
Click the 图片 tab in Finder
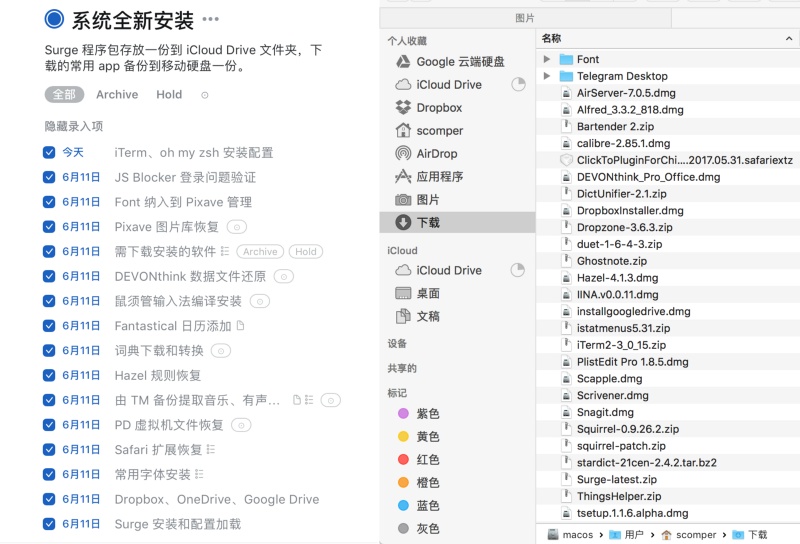pos(525,18)
